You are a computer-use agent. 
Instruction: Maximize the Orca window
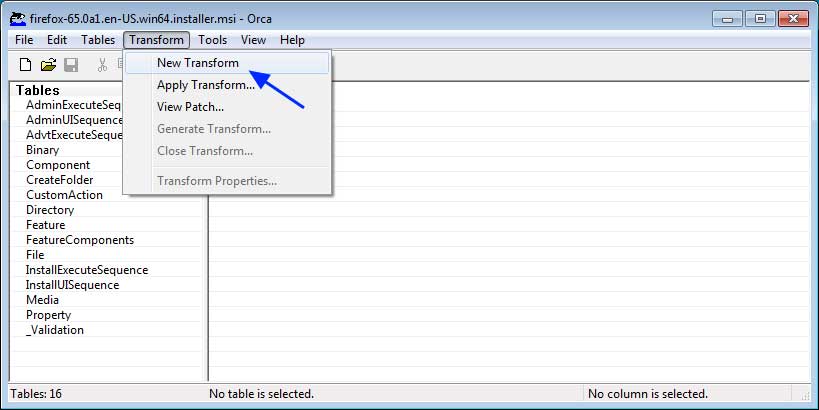coord(760,19)
